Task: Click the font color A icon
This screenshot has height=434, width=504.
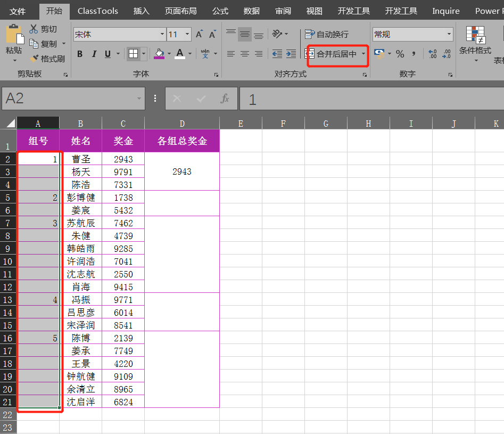Action: tap(180, 54)
